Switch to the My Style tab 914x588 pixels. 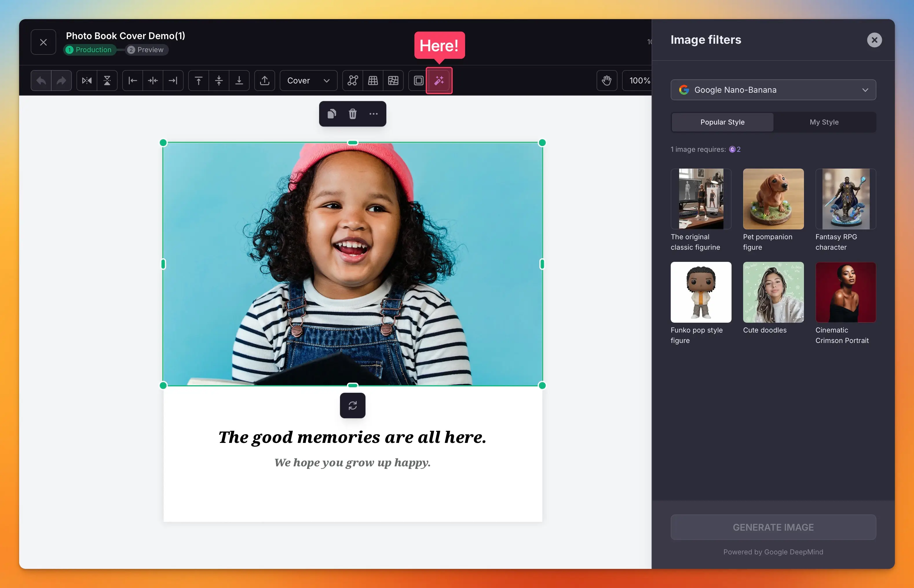[824, 122]
